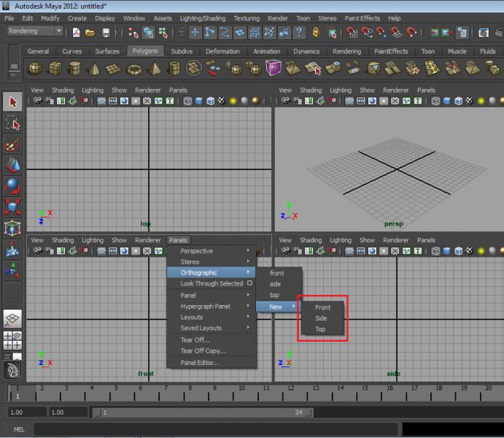Toggle smooth shade cube in top view toolbar
This screenshot has width=504, height=438.
click(199, 101)
